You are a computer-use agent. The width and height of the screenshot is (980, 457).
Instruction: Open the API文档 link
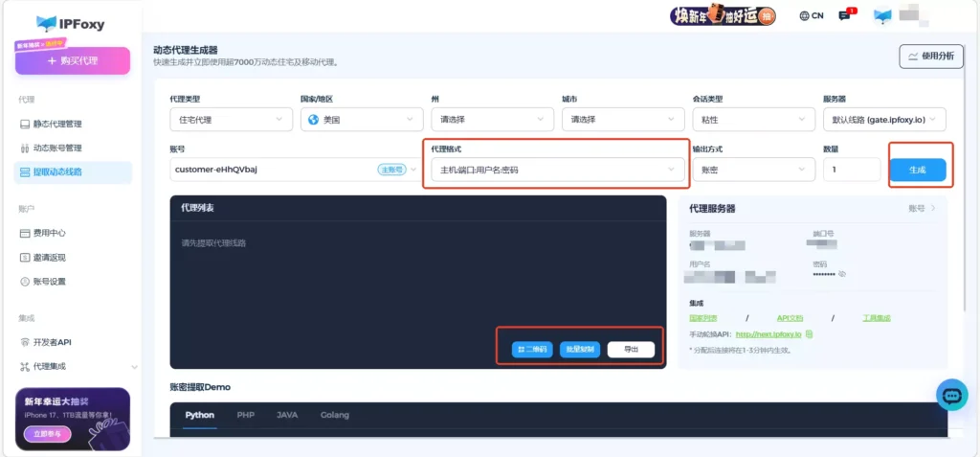tap(789, 318)
